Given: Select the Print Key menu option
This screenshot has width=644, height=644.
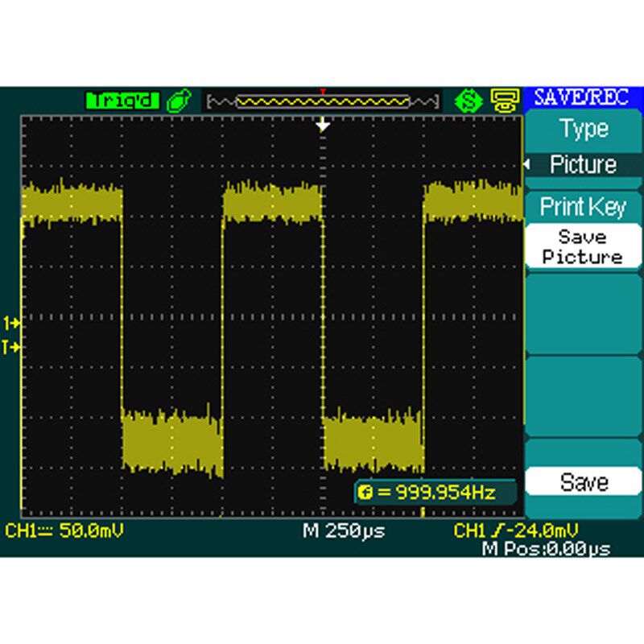Looking at the screenshot, I should click(583, 207).
